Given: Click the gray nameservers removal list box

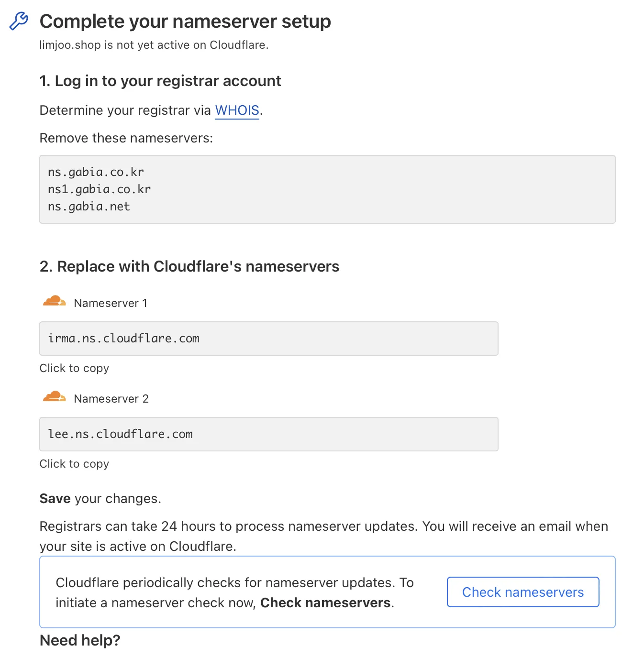Looking at the screenshot, I should pos(327,189).
